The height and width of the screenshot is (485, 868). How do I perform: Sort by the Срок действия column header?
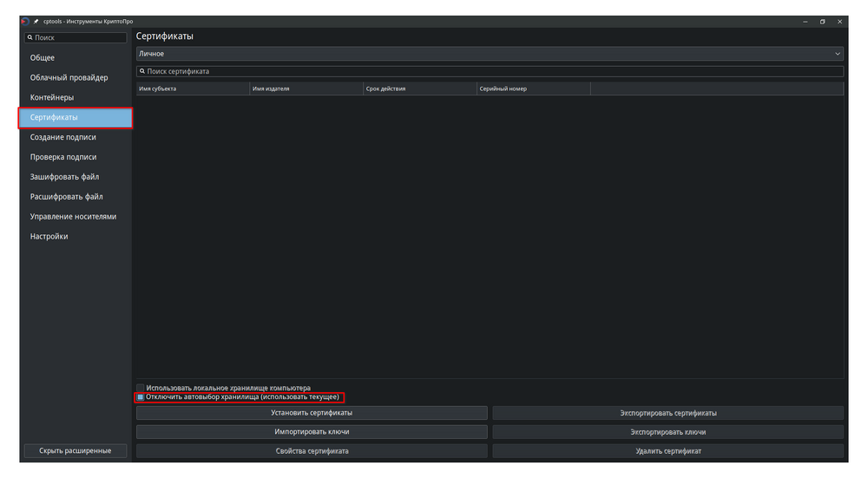[419, 88]
